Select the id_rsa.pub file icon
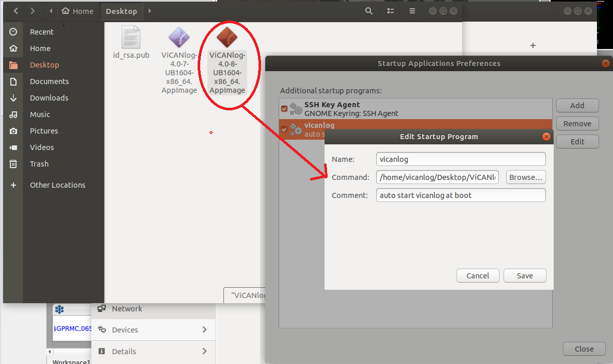This screenshot has height=364, width=613. tap(131, 38)
